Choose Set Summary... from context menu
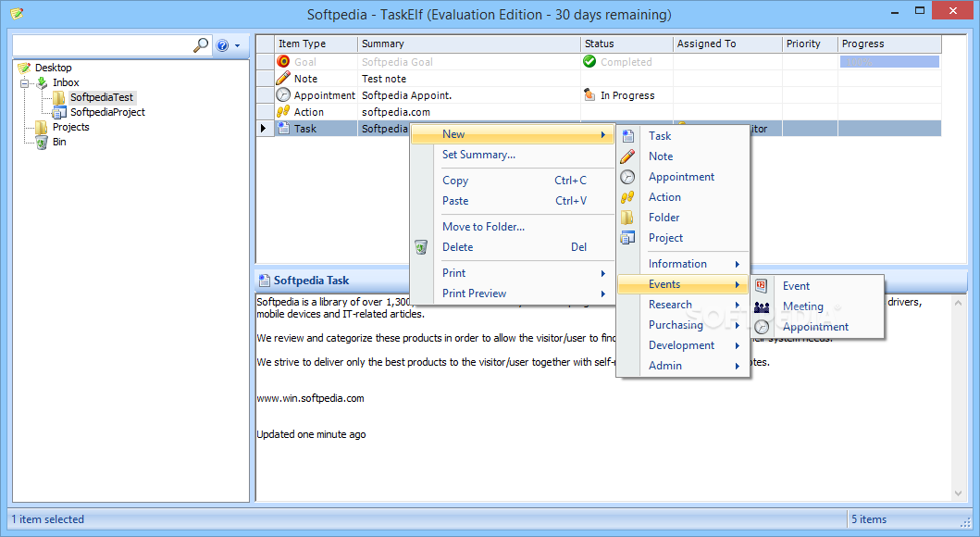980x537 pixels. (513, 155)
